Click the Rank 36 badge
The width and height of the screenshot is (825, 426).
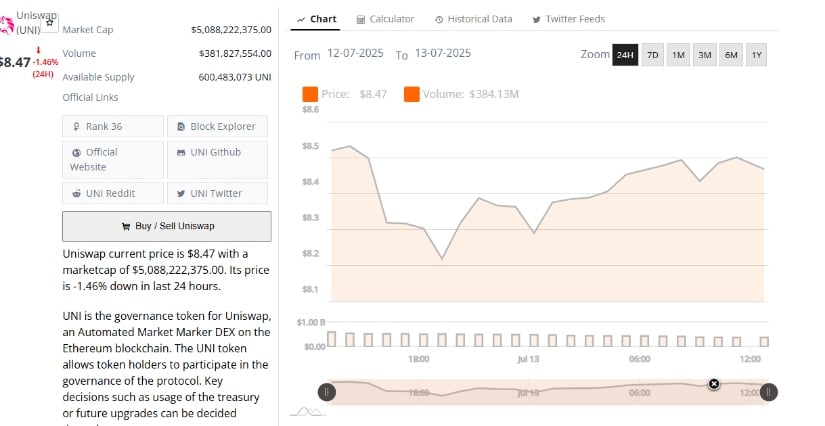[112, 126]
